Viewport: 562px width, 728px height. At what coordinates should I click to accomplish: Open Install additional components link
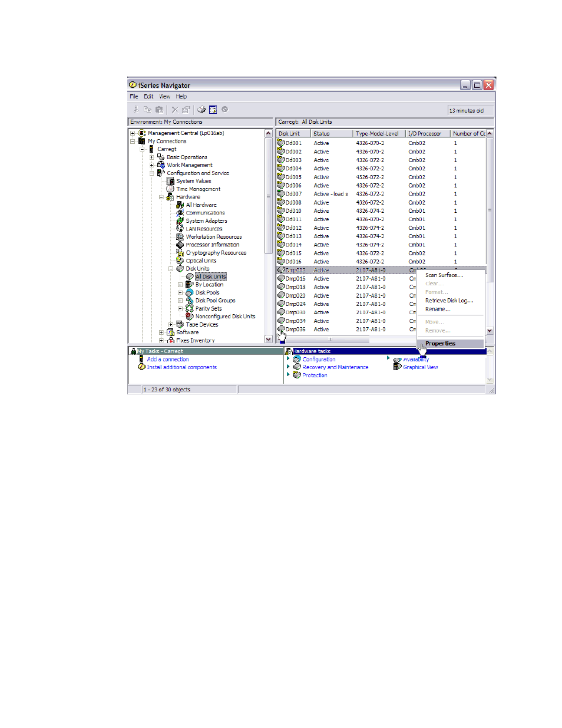click(182, 367)
